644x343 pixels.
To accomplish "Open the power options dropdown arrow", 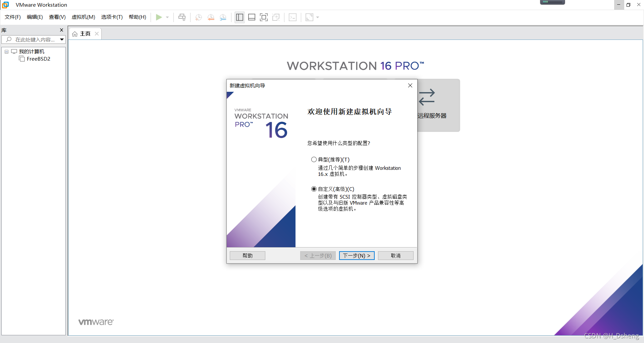I will click(x=167, y=17).
